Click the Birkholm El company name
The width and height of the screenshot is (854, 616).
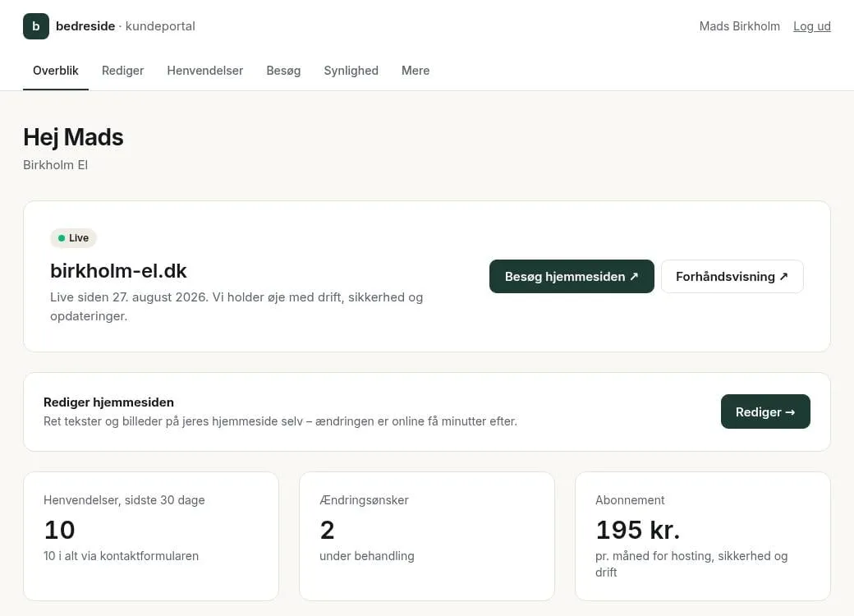[55, 165]
